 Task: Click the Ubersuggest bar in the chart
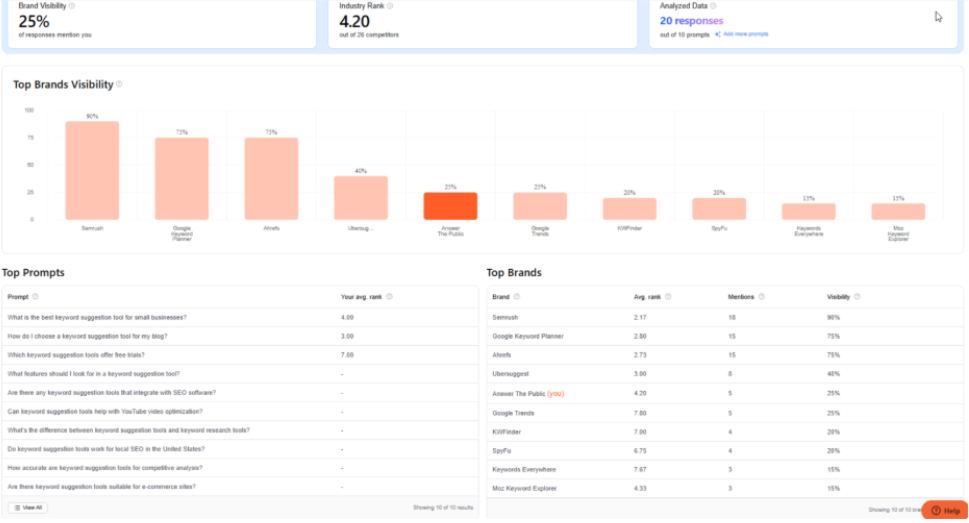(361, 198)
